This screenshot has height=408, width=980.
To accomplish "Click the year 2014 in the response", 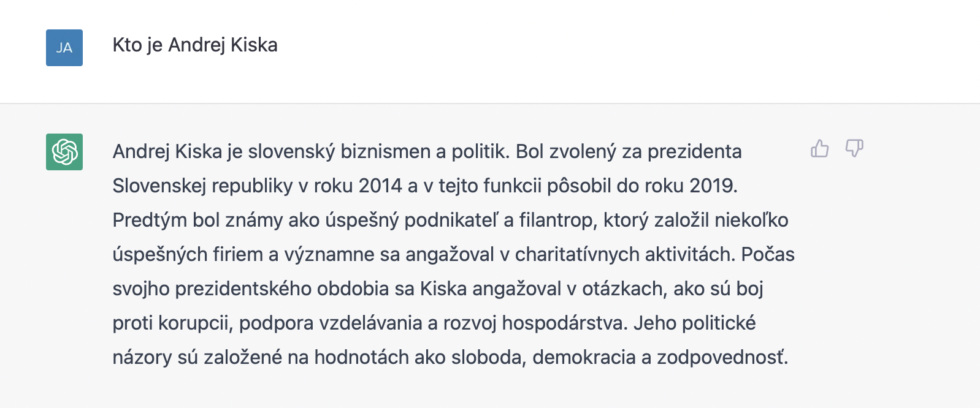I will [380, 186].
